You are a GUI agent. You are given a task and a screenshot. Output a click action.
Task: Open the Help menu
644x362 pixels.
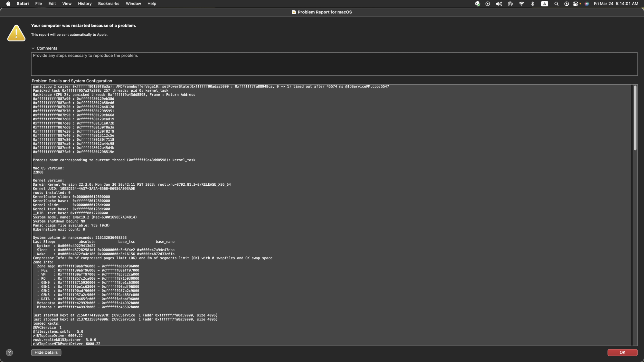pyautogui.click(x=152, y=4)
